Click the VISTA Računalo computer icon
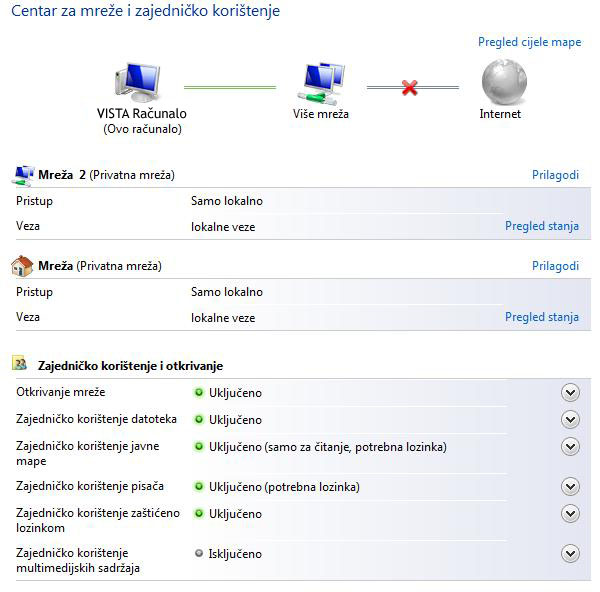The image size is (600, 592). (137, 84)
